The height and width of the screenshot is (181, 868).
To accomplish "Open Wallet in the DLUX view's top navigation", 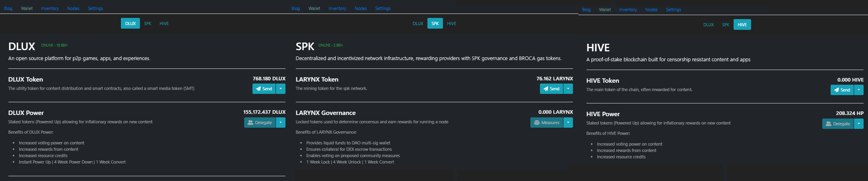I will point(27,8).
